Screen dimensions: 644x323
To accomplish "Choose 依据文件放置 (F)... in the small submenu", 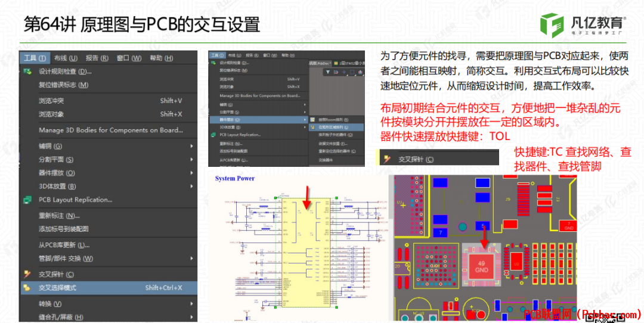I will (336, 144).
